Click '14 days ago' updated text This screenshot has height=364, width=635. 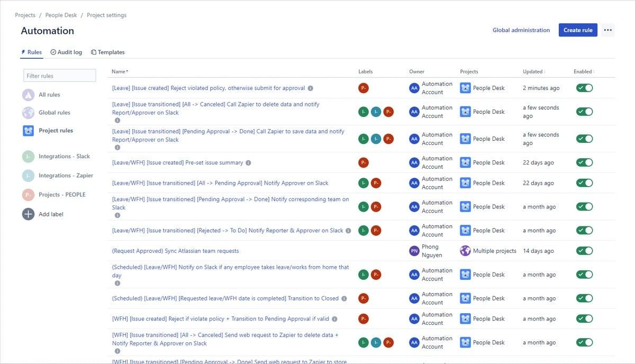pos(538,251)
